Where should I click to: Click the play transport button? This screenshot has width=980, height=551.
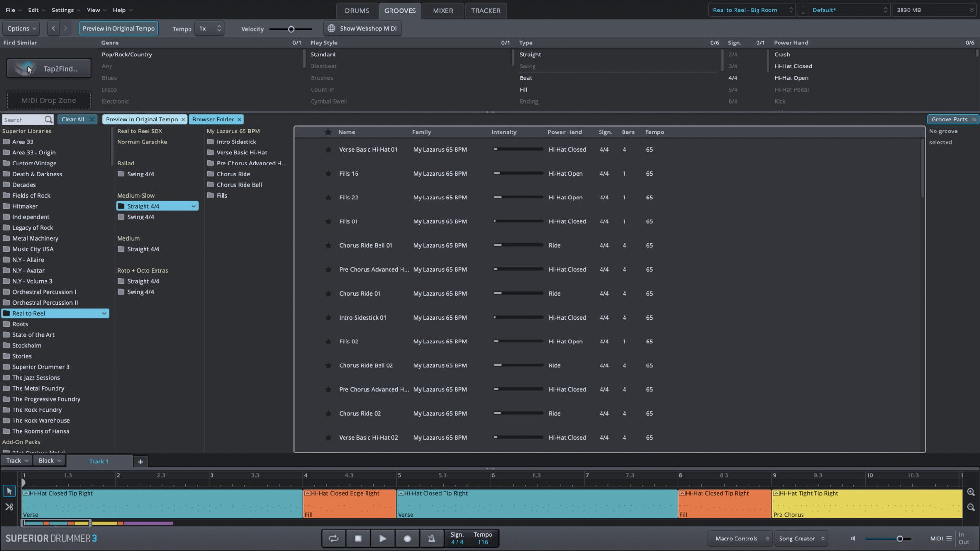point(382,538)
